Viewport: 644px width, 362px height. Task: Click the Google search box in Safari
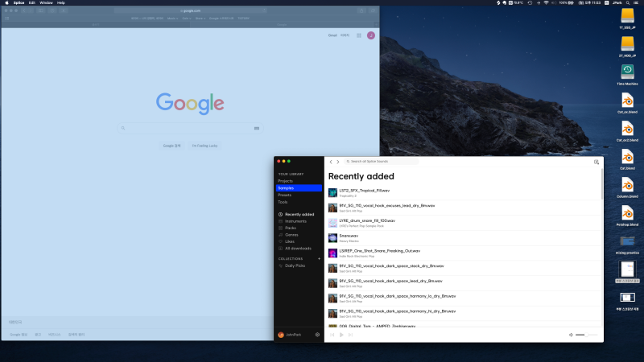coord(190,128)
